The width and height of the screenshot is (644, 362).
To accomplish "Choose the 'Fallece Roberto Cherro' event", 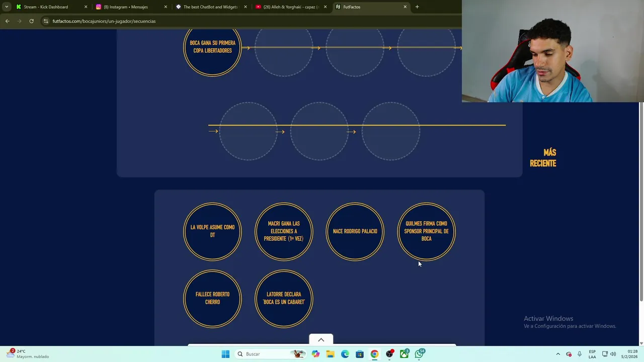I will click(x=212, y=299).
